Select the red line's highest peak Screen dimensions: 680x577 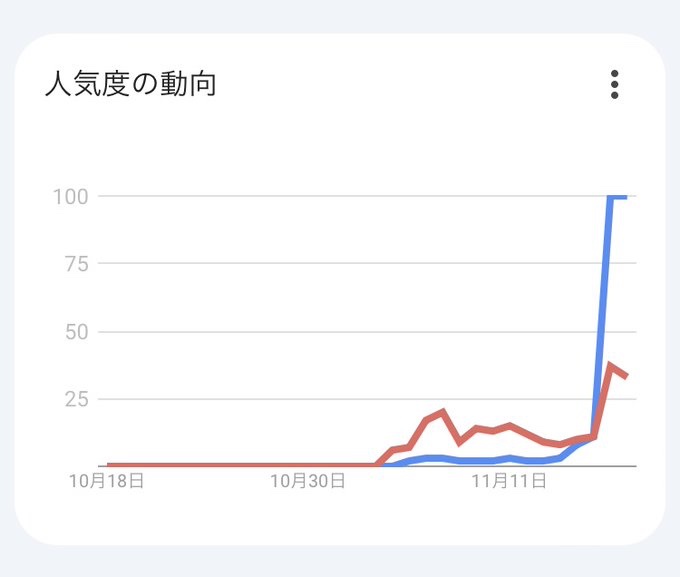click(611, 366)
